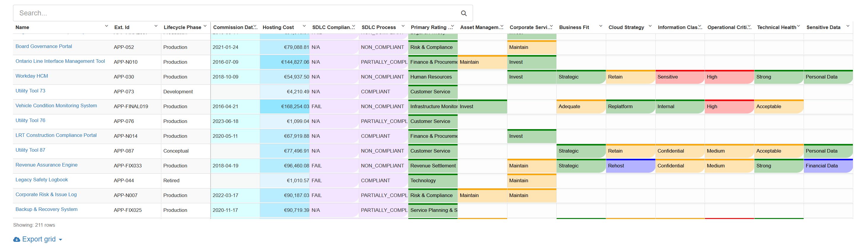
Task: Click the Retired lifecycle cell for Legacy Safety Logbook
Action: click(x=186, y=181)
